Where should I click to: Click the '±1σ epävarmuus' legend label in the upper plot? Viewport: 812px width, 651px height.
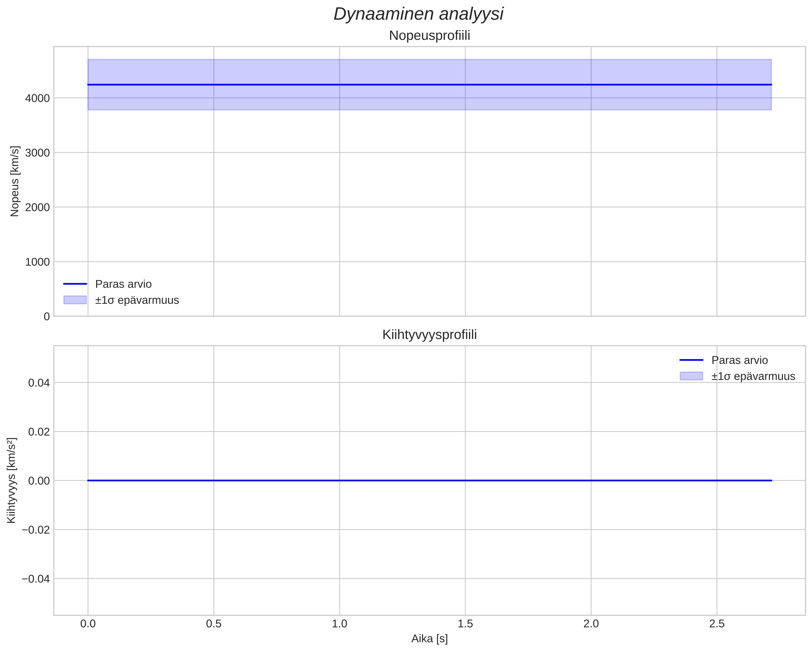pos(137,300)
